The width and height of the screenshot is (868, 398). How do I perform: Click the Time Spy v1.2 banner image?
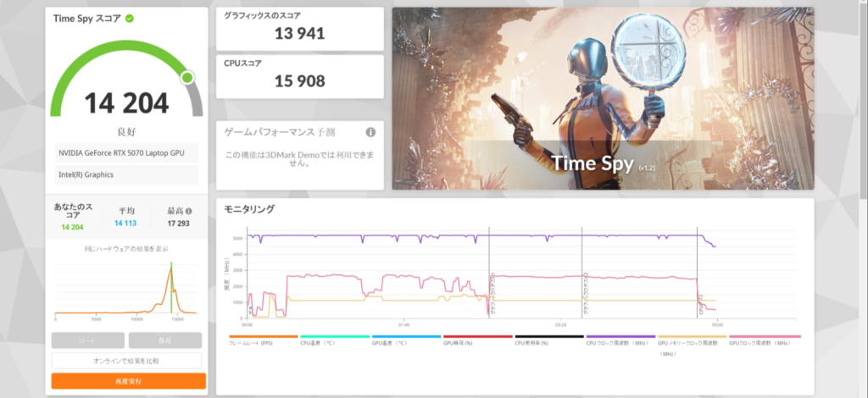603,98
